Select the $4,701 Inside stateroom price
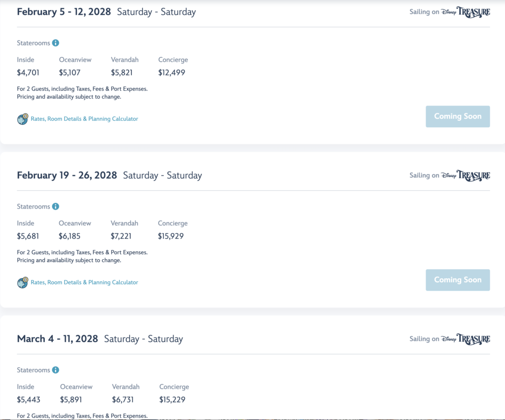 click(28, 73)
